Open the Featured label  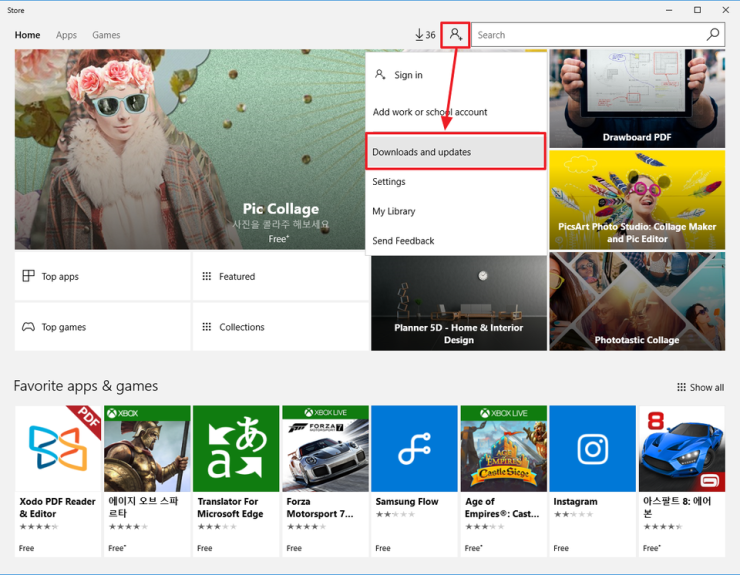[x=237, y=277]
